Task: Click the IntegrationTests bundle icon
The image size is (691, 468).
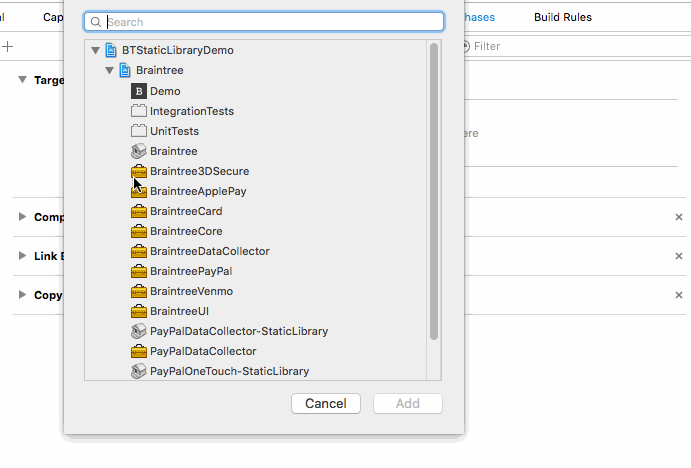Action: pos(139,111)
